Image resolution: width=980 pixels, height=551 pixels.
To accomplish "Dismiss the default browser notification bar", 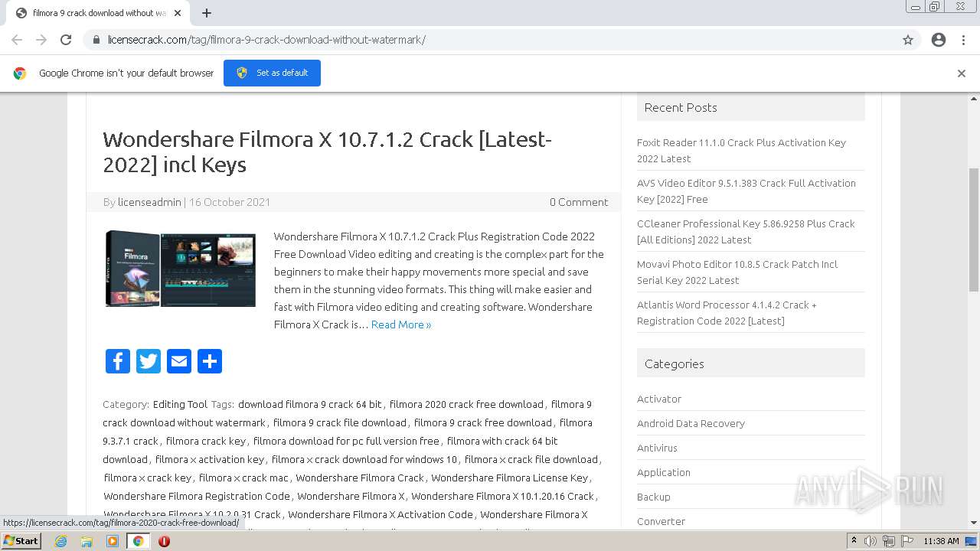I will pyautogui.click(x=962, y=73).
